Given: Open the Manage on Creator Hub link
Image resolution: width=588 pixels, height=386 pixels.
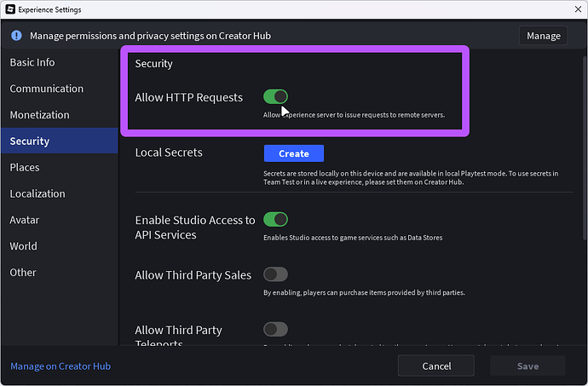Looking at the screenshot, I should coord(61,366).
